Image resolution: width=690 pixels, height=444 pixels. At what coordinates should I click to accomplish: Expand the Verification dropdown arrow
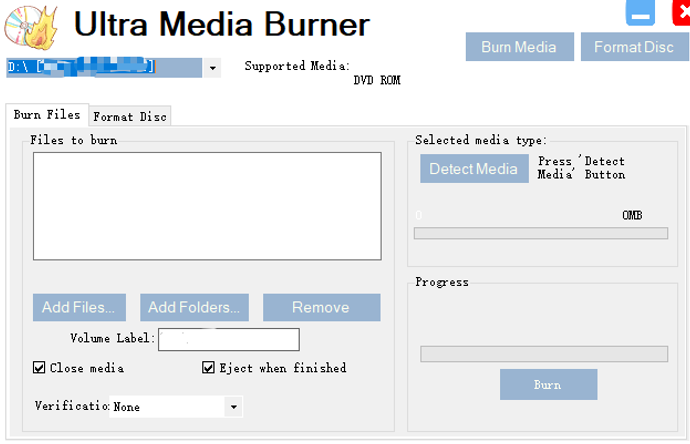click(234, 407)
